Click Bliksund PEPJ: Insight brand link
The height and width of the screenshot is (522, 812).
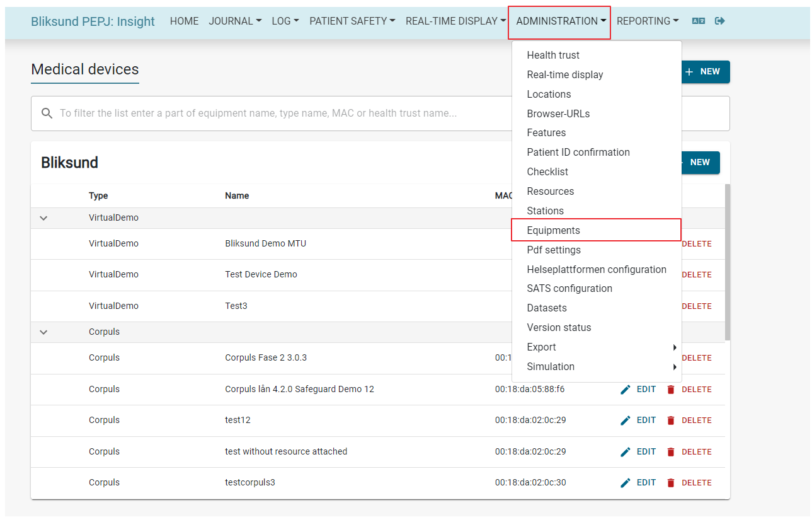coord(93,21)
